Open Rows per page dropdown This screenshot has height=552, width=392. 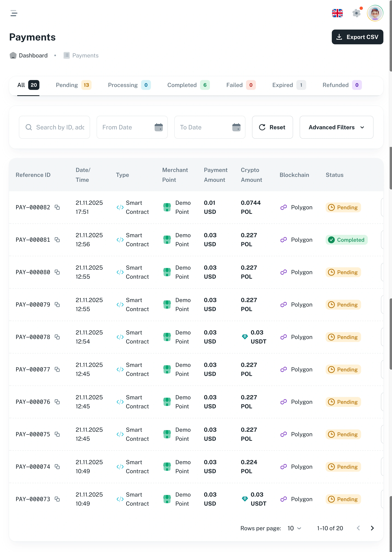point(294,528)
